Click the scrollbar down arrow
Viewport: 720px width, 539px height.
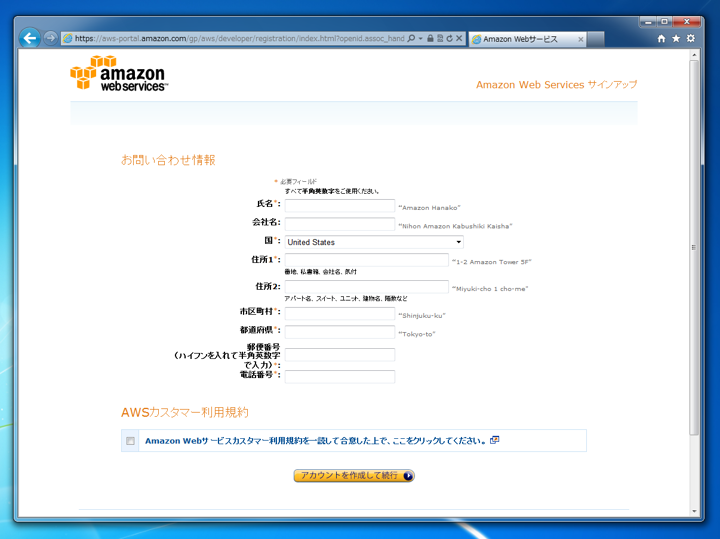(694, 511)
